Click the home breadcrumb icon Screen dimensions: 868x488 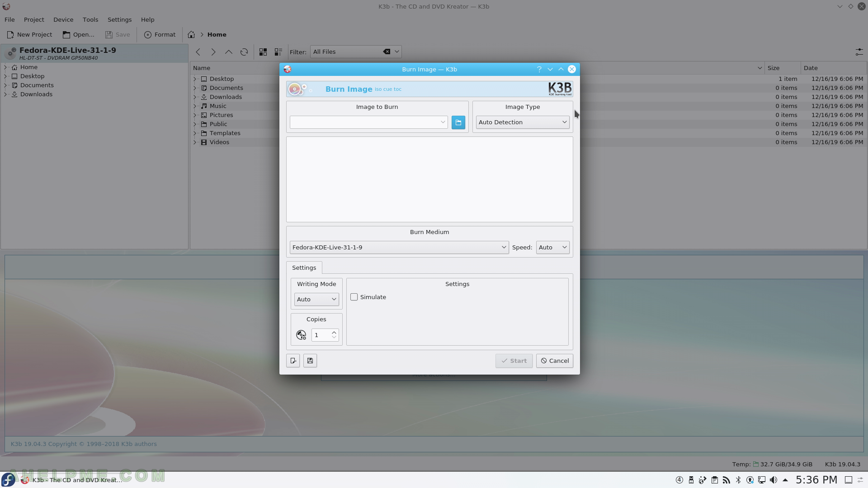[191, 34]
